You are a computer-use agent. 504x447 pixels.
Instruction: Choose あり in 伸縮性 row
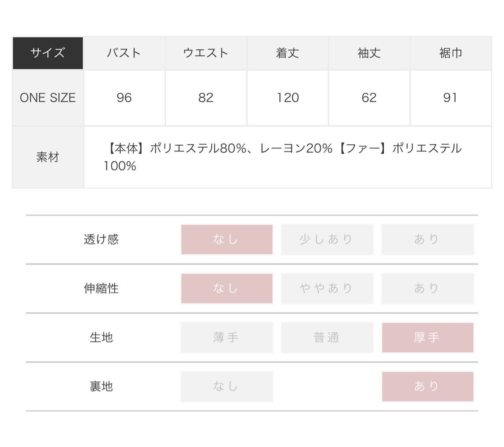(x=427, y=288)
